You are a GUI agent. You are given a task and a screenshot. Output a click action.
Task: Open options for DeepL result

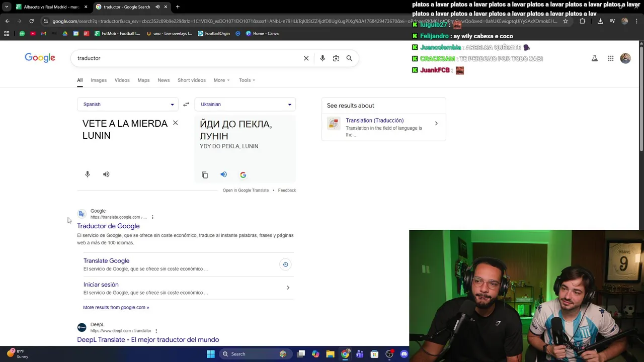pos(156,331)
